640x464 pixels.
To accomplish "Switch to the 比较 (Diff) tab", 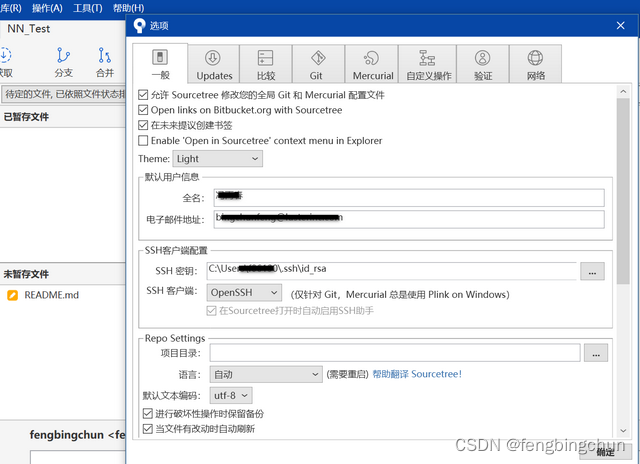I will click(266, 64).
